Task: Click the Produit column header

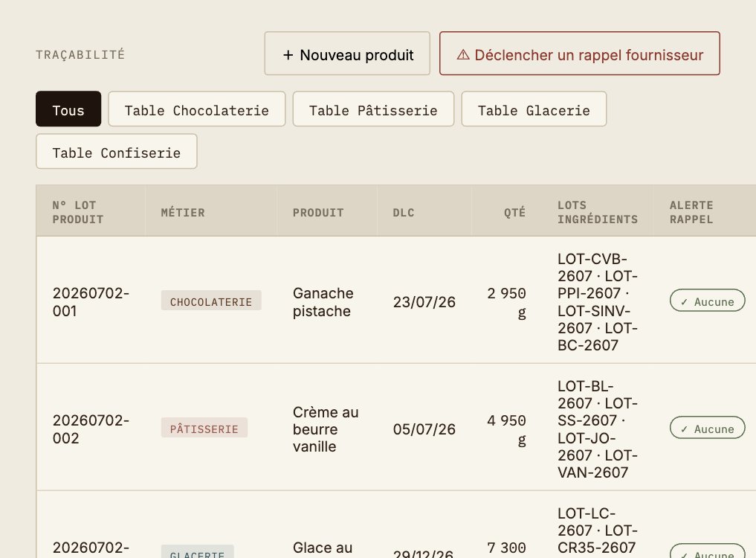Action: pos(318,212)
